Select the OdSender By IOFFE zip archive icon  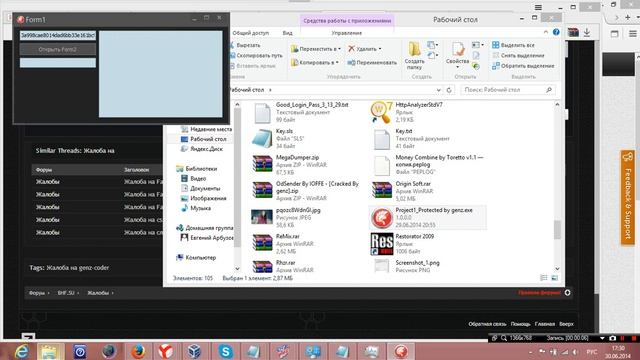tap(262, 191)
